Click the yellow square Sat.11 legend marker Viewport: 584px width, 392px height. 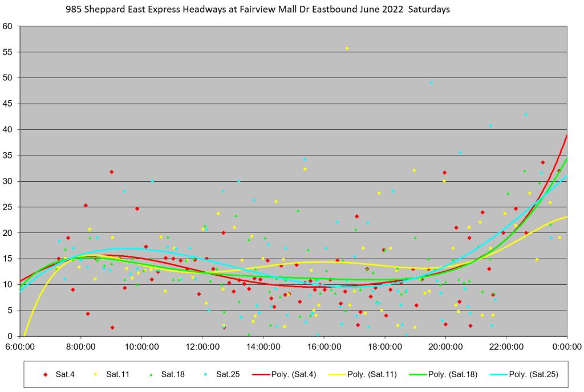95,374
